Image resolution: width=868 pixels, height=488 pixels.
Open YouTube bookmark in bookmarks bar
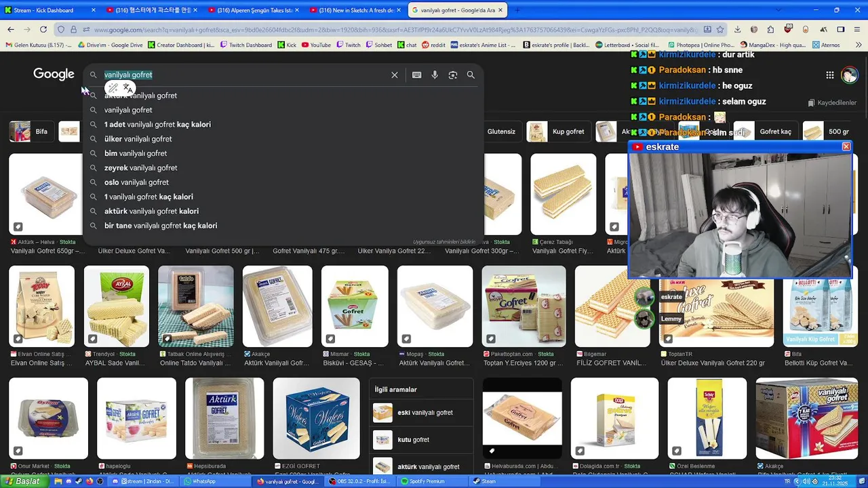[317, 45]
